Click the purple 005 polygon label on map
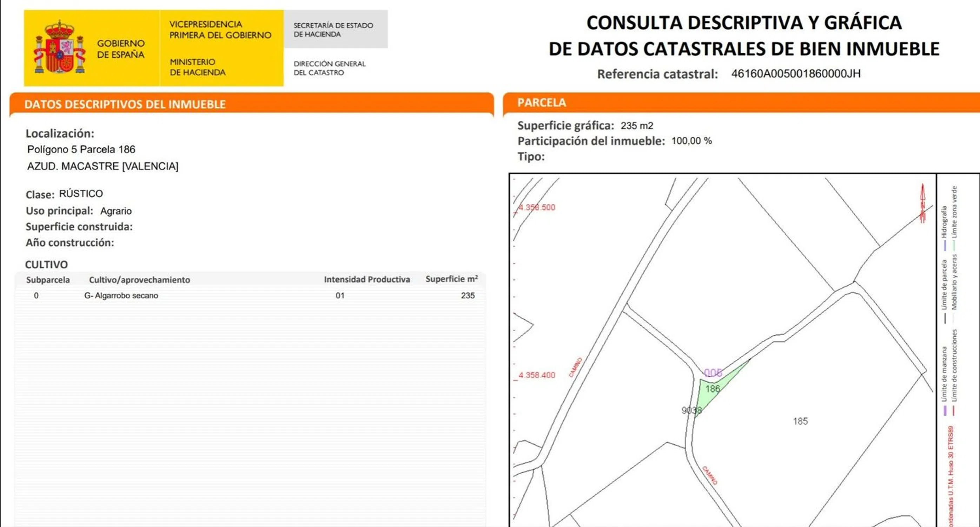 click(x=713, y=372)
